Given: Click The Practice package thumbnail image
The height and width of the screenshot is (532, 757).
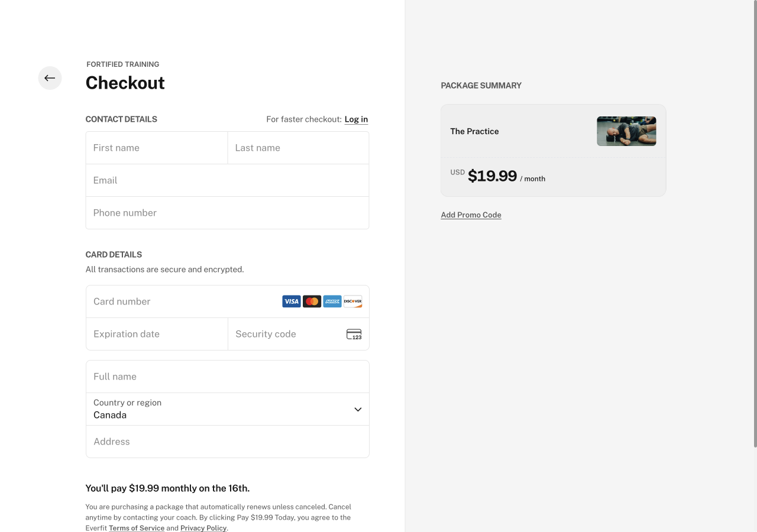Looking at the screenshot, I should pyautogui.click(x=626, y=131).
